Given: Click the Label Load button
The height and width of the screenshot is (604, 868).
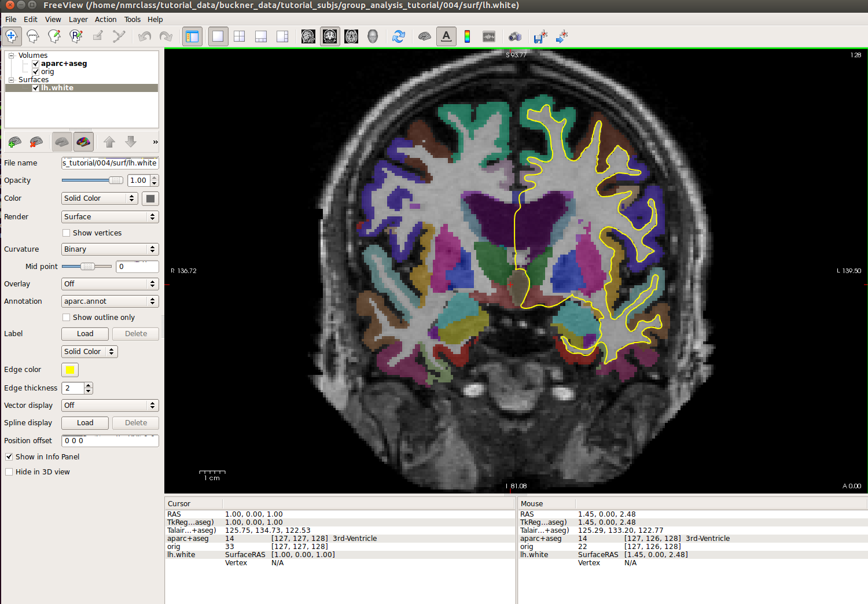Looking at the screenshot, I should click(x=85, y=334).
